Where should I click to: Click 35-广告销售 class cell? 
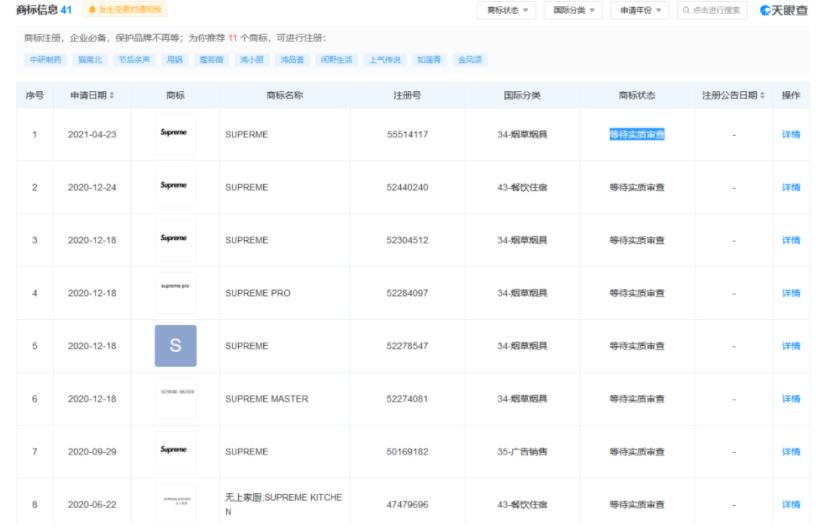tap(522, 452)
